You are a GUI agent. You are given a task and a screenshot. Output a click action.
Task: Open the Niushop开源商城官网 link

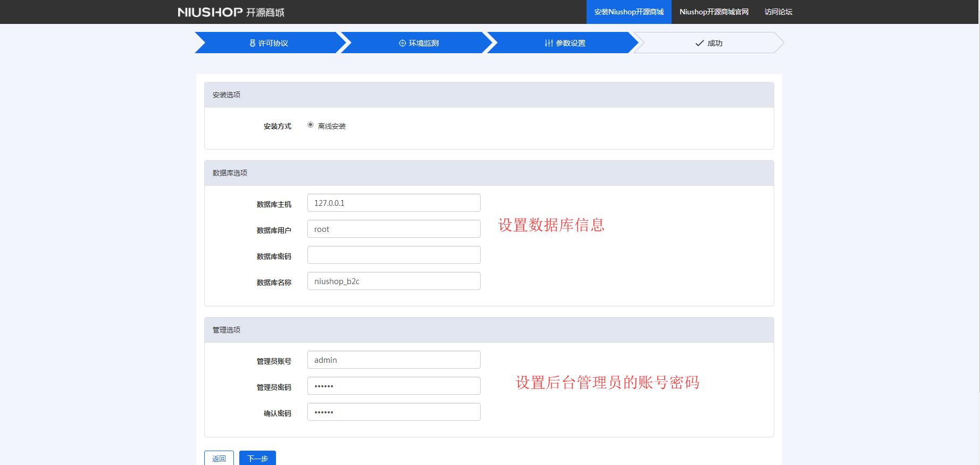point(714,12)
